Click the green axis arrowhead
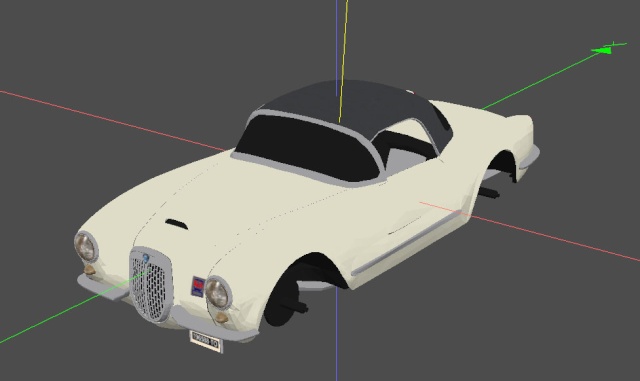 [602, 51]
